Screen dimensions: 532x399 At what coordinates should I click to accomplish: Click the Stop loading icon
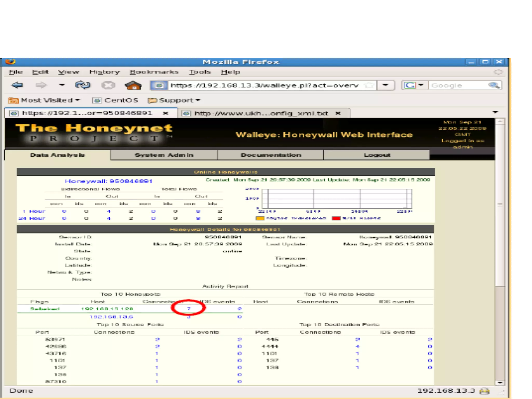point(108,85)
